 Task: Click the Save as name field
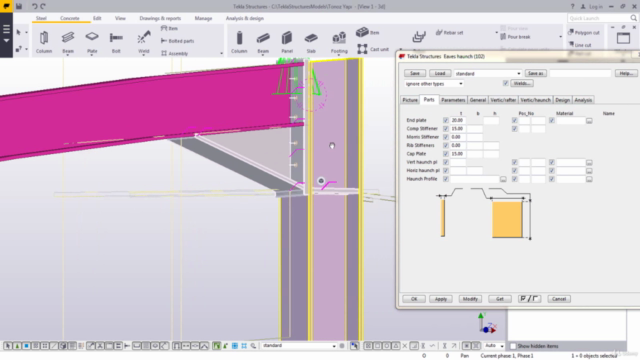[x=580, y=73]
